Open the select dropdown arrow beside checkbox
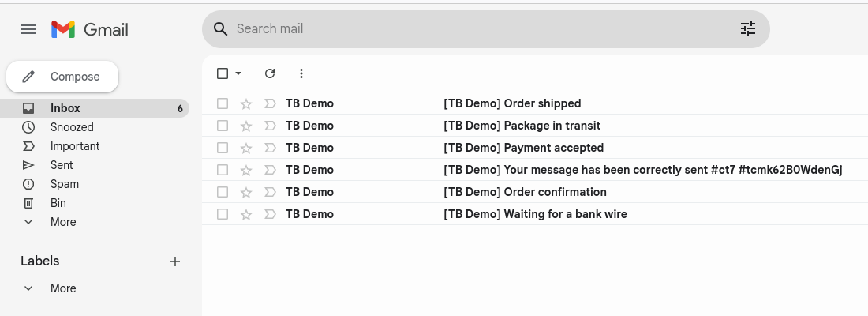The height and width of the screenshot is (316, 868). point(238,73)
